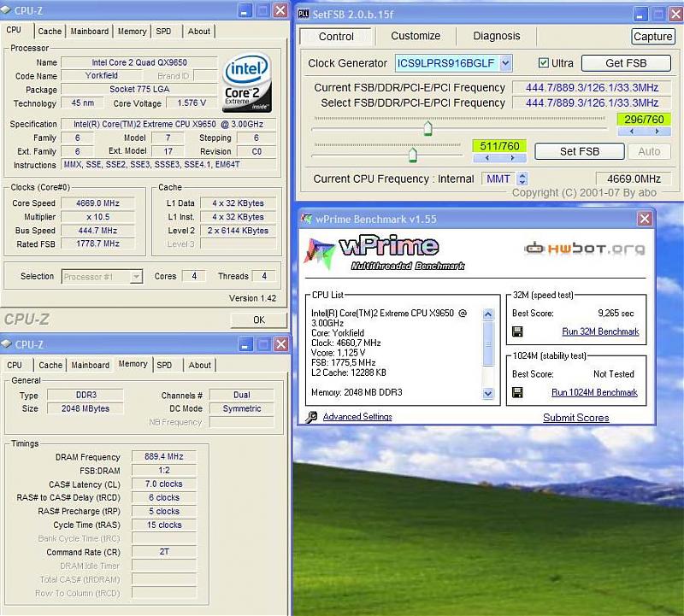Select SPD tab in bottom CPU-Z window
The image size is (684, 616).
point(164,366)
